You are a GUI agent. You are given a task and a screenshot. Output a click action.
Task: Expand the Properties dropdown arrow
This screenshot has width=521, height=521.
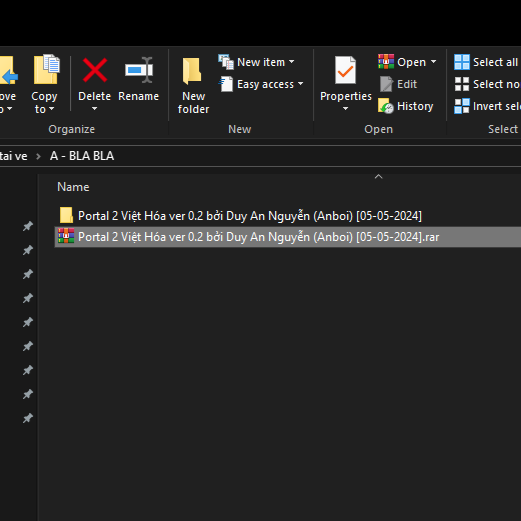[x=346, y=109]
